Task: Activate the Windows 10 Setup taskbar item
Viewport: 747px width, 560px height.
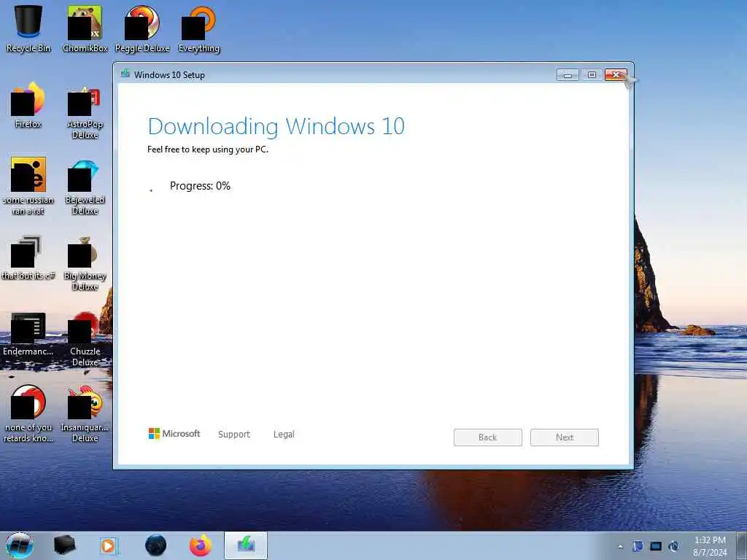Action: [246, 545]
